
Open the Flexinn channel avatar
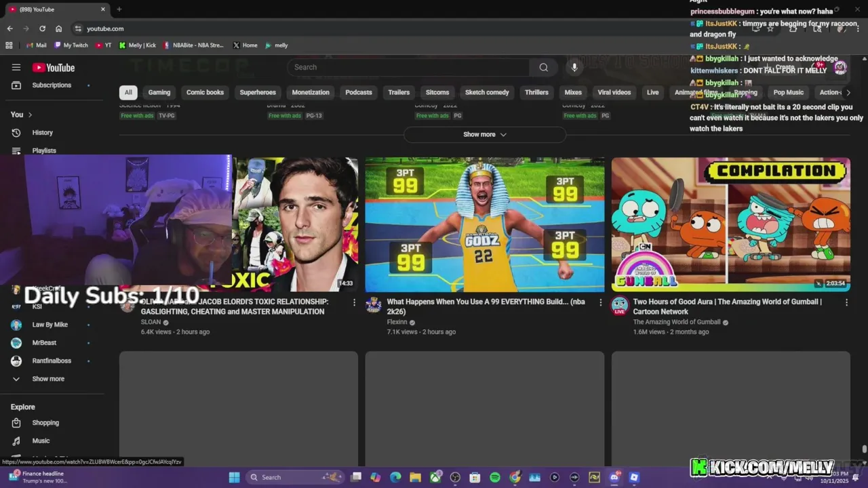click(373, 304)
